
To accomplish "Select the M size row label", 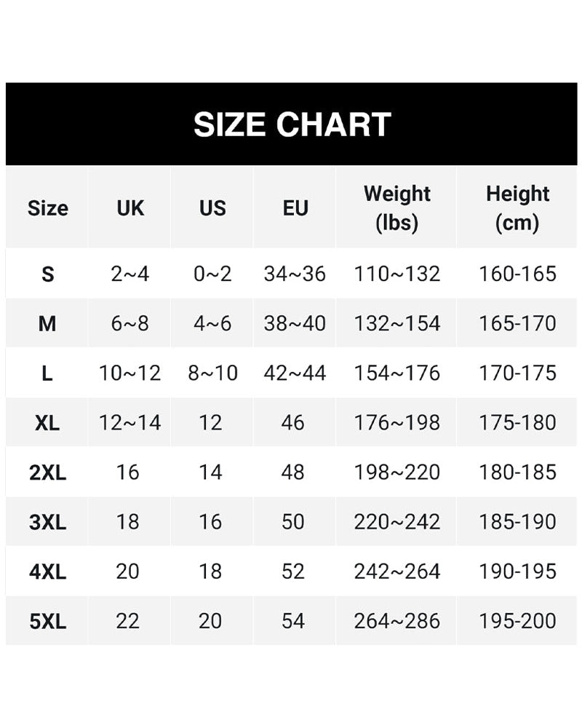I will [x=47, y=324].
